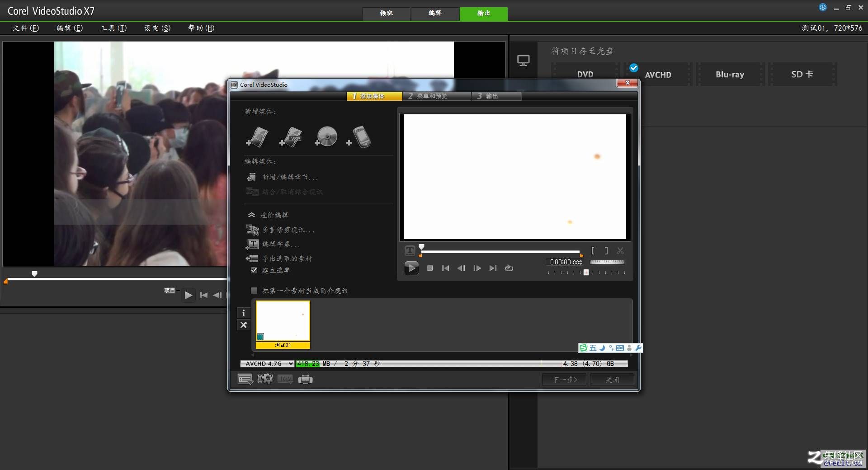The width and height of the screenshot is (868, 470).
Task: Click main preview scrubber handle
Action: (34, 274)
